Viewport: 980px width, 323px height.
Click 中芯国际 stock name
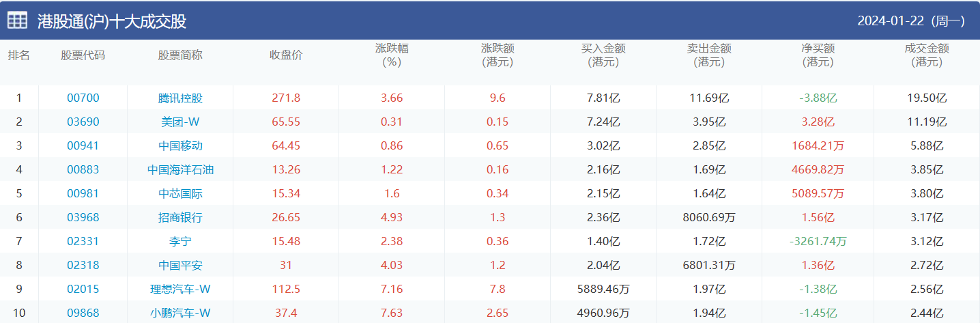[180, 193]
